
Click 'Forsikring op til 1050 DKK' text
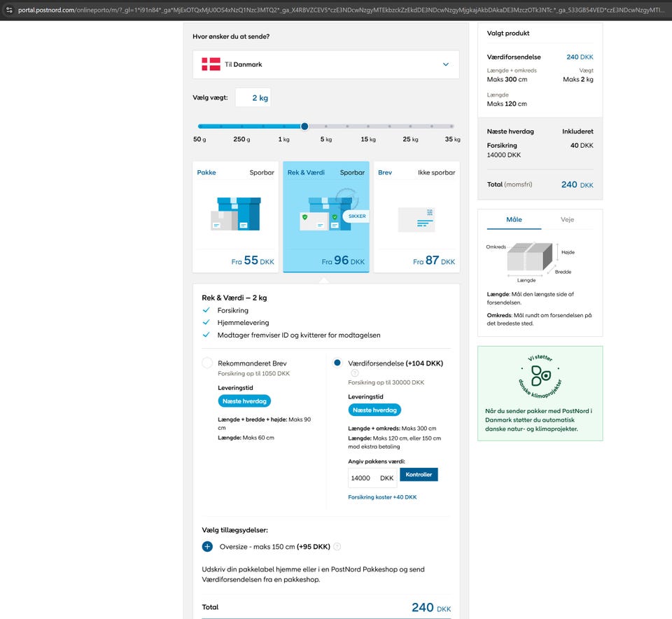point(253,373)
